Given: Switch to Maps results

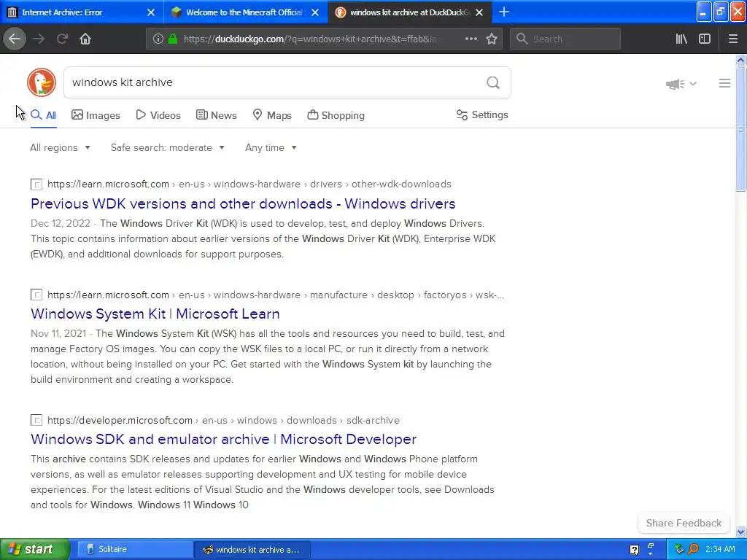Looking at the screenshot, I should pos(272,115).
